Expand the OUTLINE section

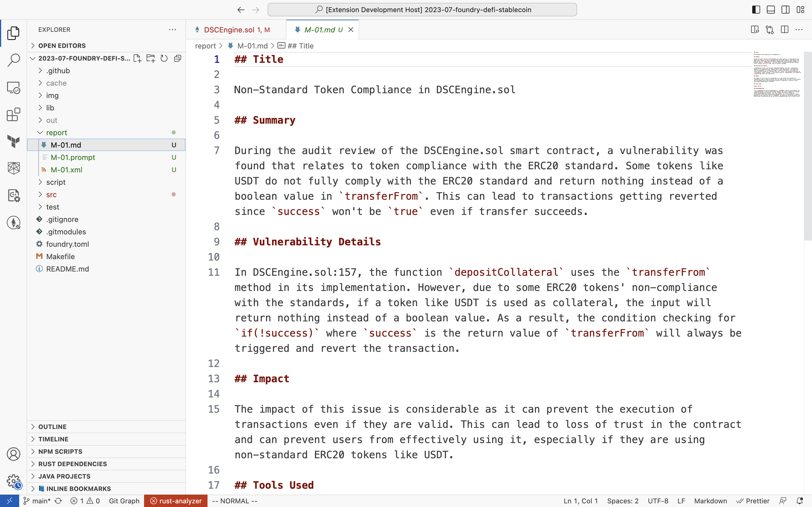52,426
